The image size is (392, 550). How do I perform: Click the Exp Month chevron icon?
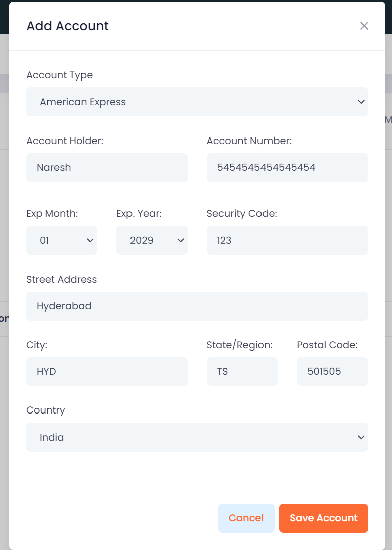coord(90,241)
